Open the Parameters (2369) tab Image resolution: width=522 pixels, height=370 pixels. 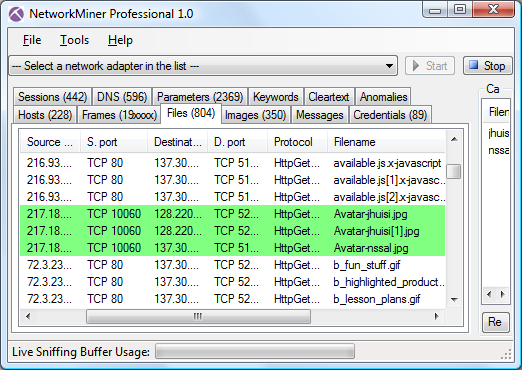(200, 97)
